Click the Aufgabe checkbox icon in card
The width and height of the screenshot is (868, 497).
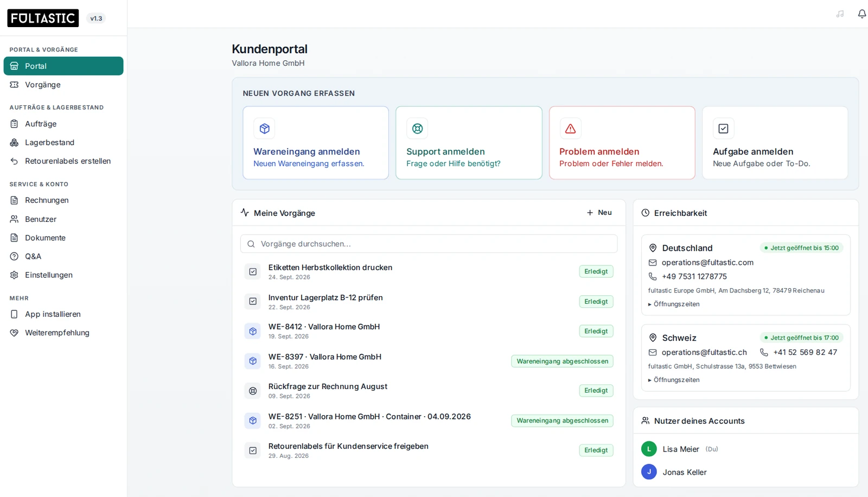(723, 129)
